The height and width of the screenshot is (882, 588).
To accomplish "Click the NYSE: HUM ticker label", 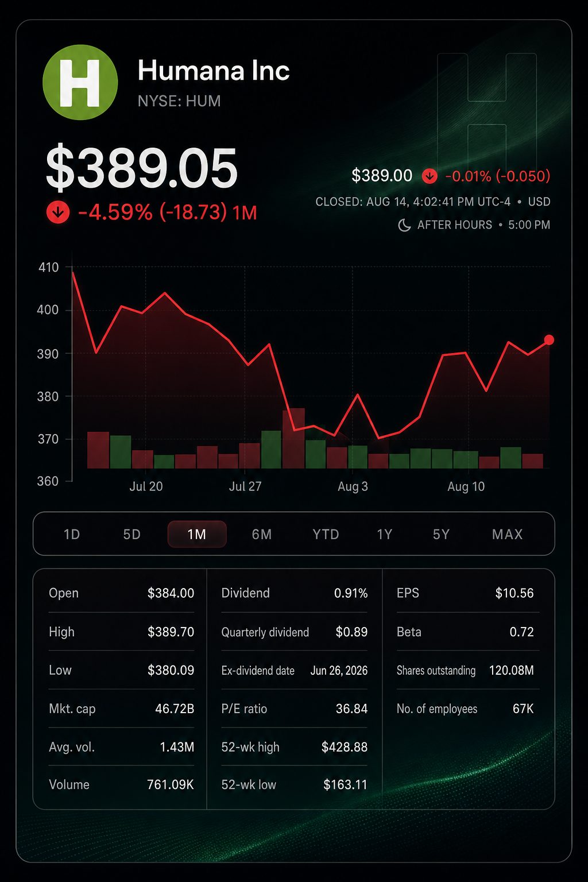I will (179, 101).
